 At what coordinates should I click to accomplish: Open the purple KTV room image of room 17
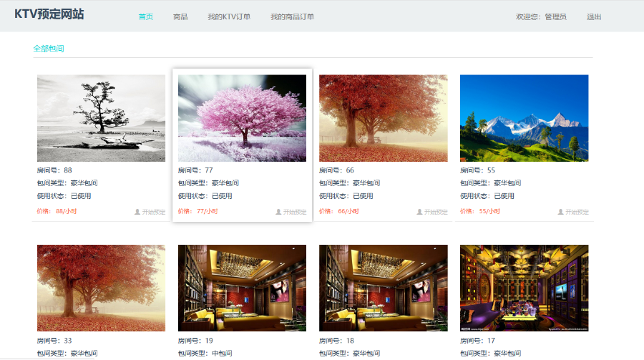tap(524, 288)
